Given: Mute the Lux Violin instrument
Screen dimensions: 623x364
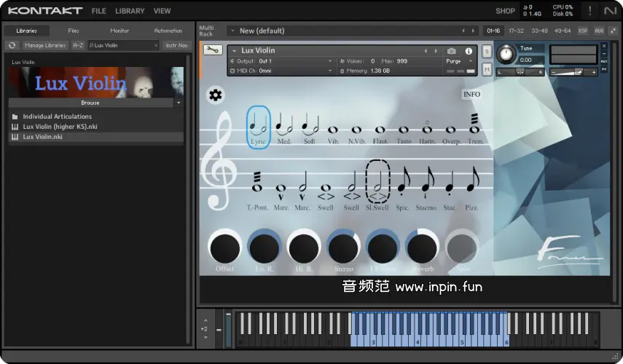Looking at the screenshot, I should coord(487,68).
